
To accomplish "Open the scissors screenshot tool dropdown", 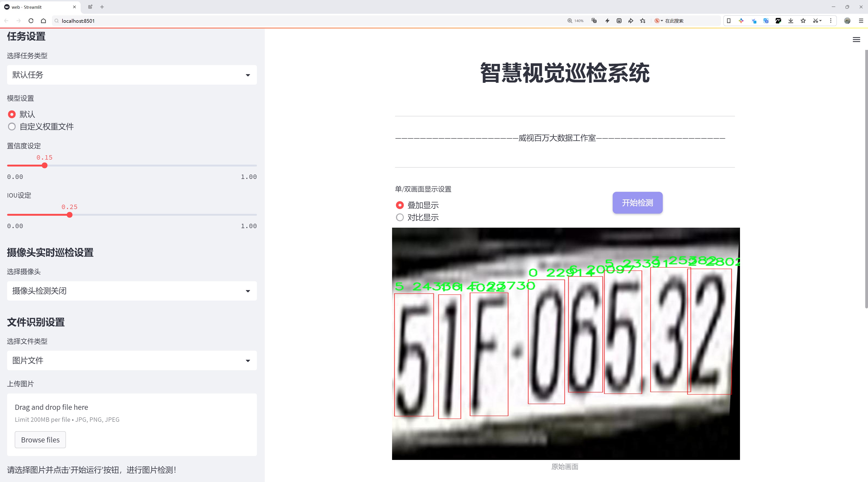I will pos(817,21).
